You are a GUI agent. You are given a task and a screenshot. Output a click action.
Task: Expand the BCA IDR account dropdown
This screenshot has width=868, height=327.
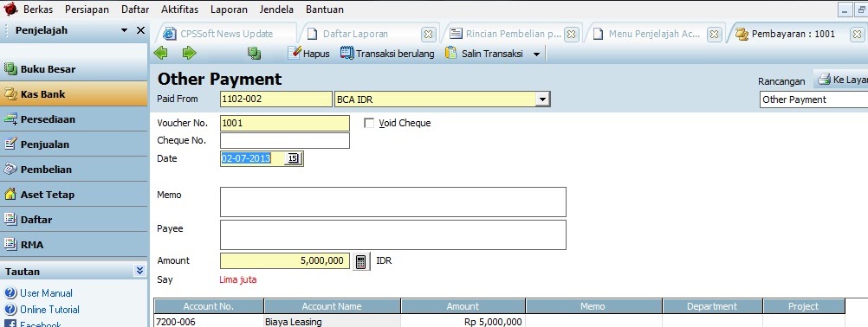click(x=543, y=99)
